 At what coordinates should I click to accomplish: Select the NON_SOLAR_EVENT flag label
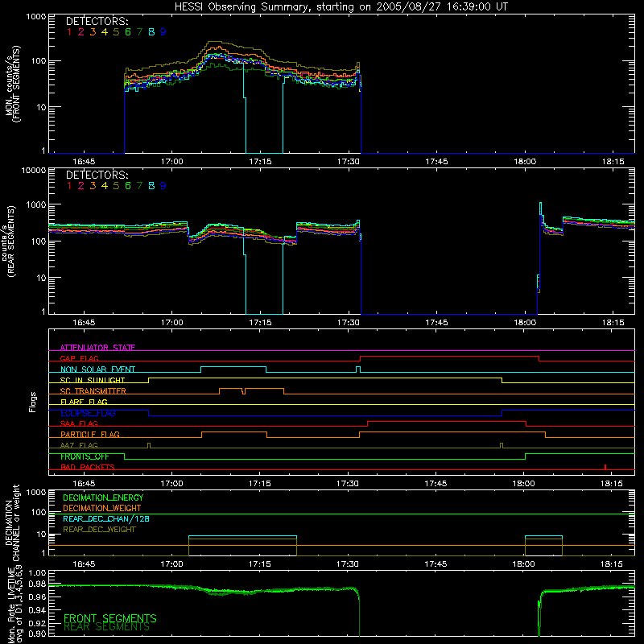pyautogui.click(x=97, y=369)
